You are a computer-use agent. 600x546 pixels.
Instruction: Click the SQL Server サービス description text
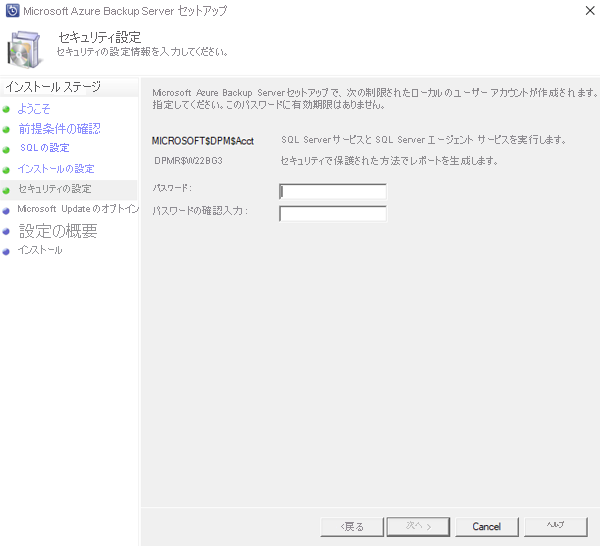point(424,140)
